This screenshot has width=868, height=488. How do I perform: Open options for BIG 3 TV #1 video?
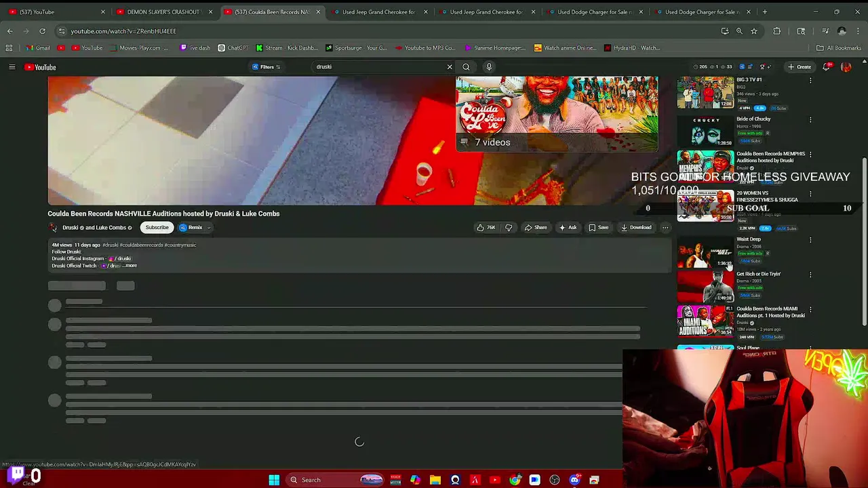810,81
